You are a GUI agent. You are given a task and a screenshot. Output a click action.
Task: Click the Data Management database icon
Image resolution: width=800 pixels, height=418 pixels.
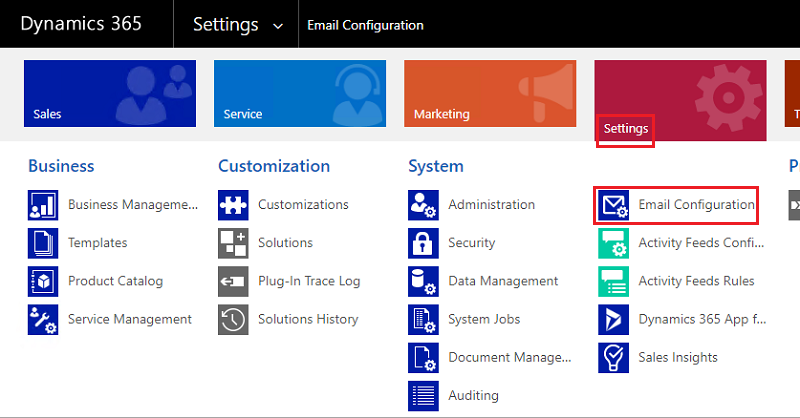click(x=423, y=281)
